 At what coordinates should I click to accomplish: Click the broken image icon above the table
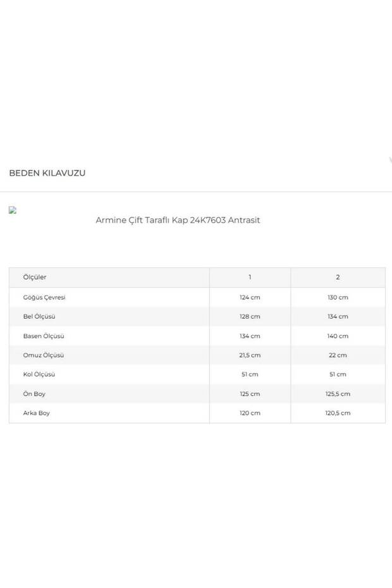coord(13,210)
